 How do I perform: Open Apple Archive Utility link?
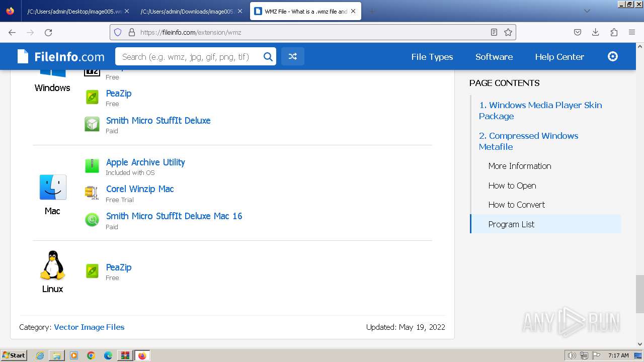coord(145,162)
